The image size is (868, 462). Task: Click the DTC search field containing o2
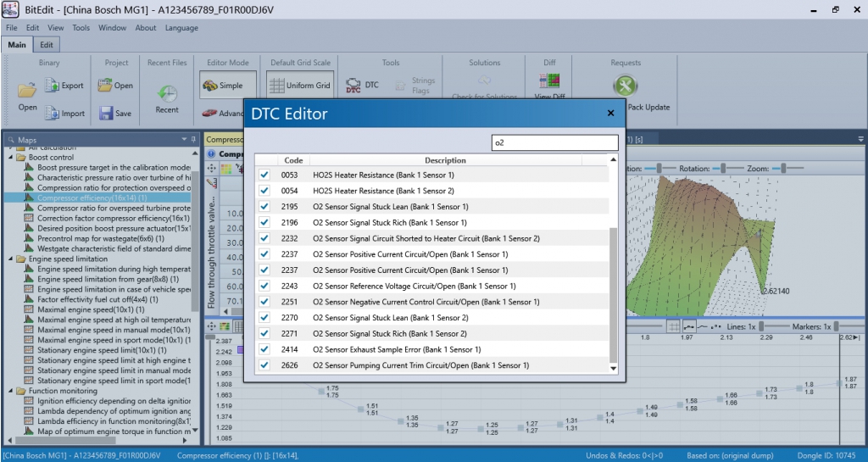click(x=554, y=142)
